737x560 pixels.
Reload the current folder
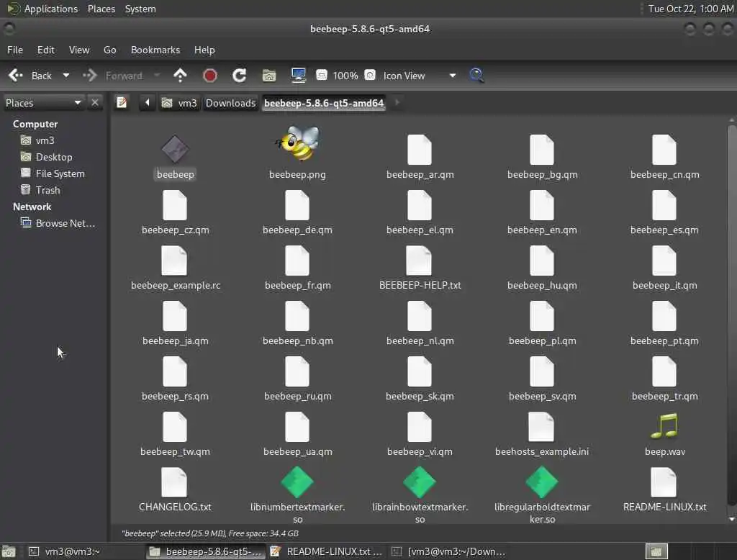point(239,76)
